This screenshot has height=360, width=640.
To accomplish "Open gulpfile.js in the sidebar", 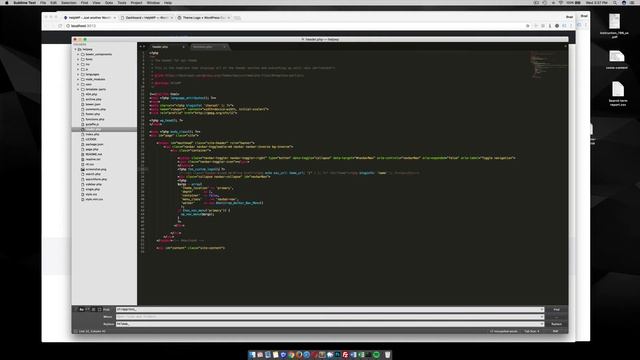I will pyautogui.click(x=92, y=124).
